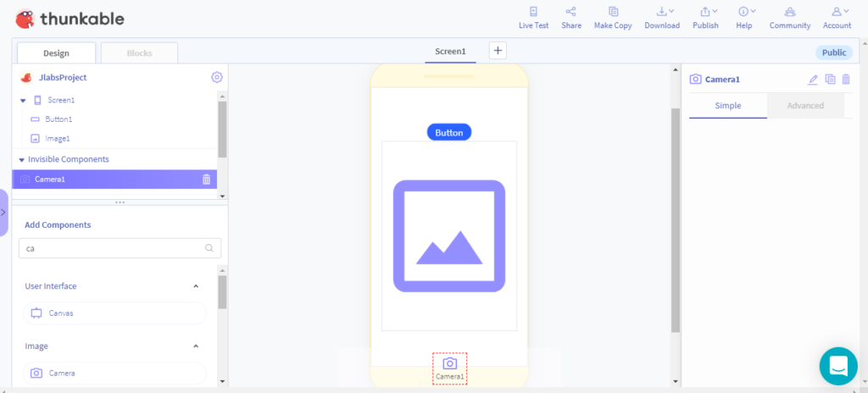Click Make Copy in toolbar

click(613, 19)
